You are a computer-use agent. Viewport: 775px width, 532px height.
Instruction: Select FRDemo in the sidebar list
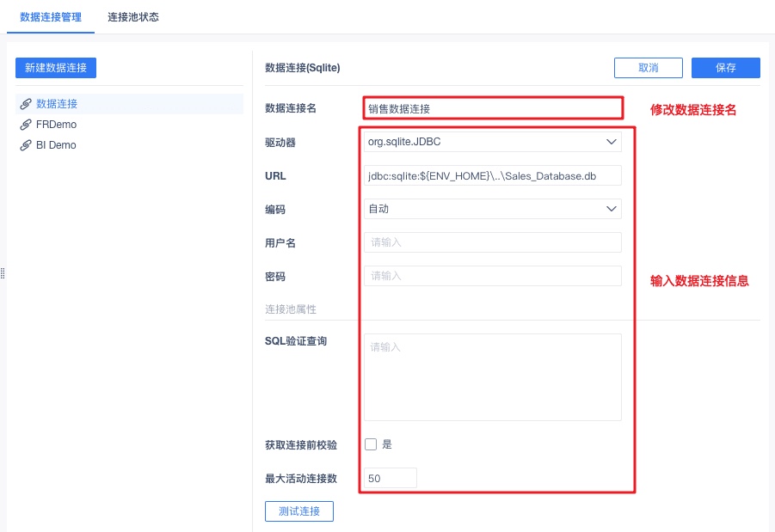point(57,125)
